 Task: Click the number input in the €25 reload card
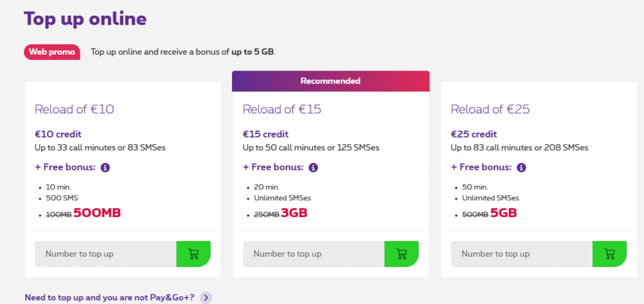[521, 254]
